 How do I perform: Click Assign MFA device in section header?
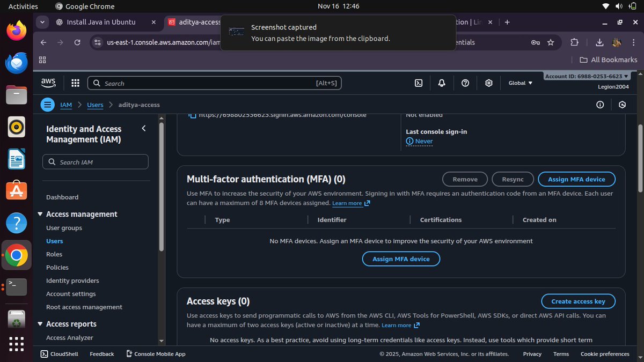[576, 179]
